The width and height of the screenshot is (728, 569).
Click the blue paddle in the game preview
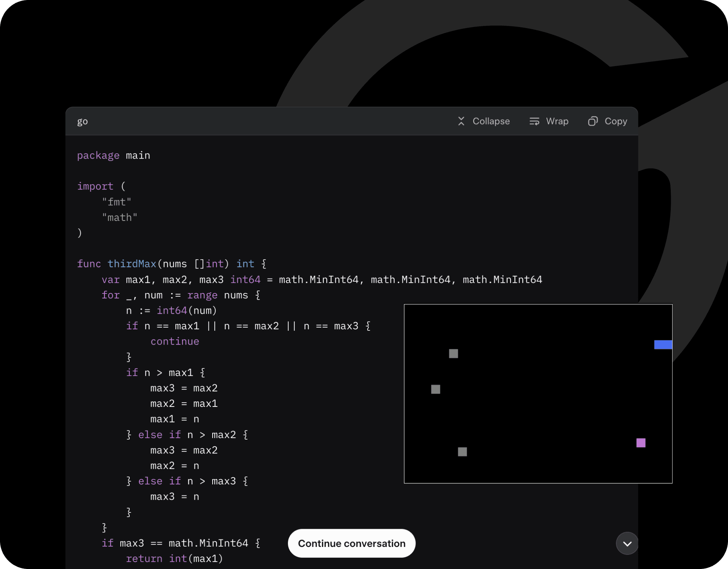click(x=663, y=344)
